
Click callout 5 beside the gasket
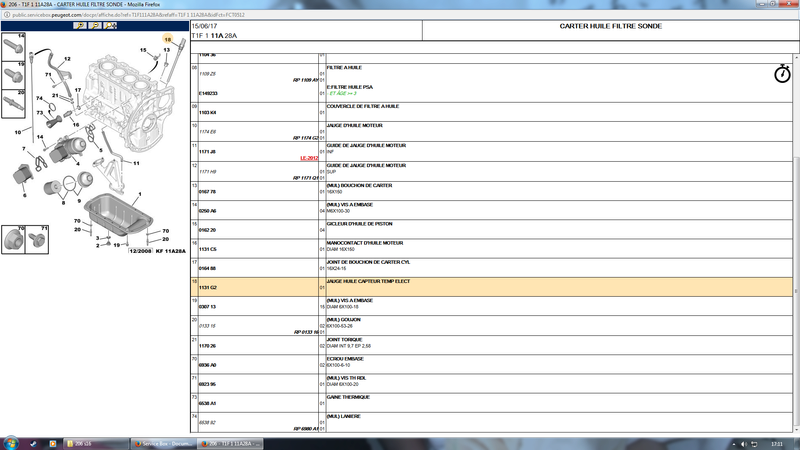tap(101, 150)
